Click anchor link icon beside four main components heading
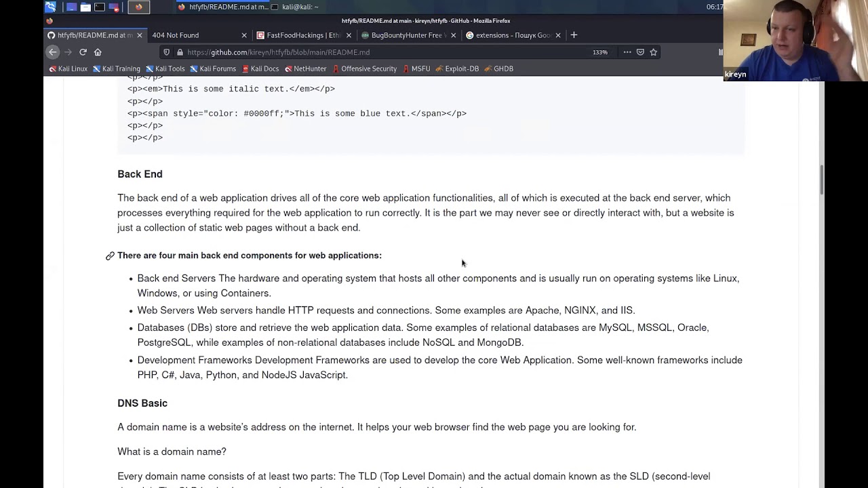 tap(110, 256)
